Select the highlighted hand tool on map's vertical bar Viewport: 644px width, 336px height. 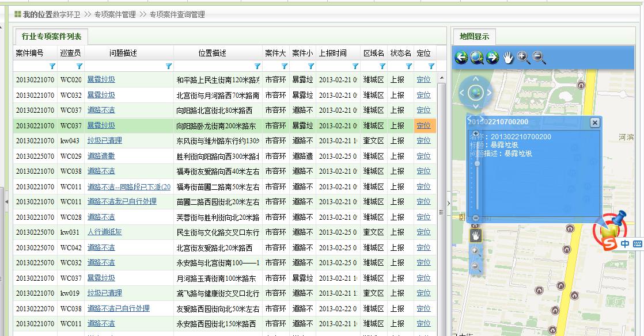476,235
